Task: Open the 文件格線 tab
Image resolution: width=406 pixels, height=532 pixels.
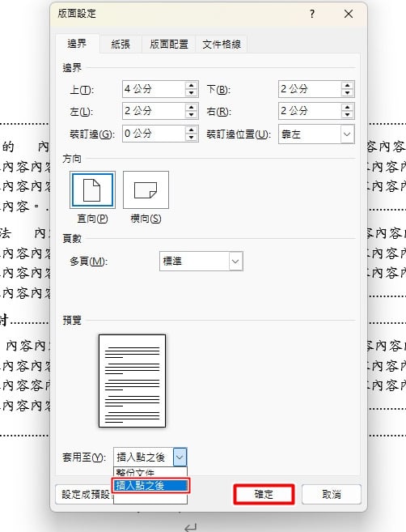Action: (x=222, y=44)
